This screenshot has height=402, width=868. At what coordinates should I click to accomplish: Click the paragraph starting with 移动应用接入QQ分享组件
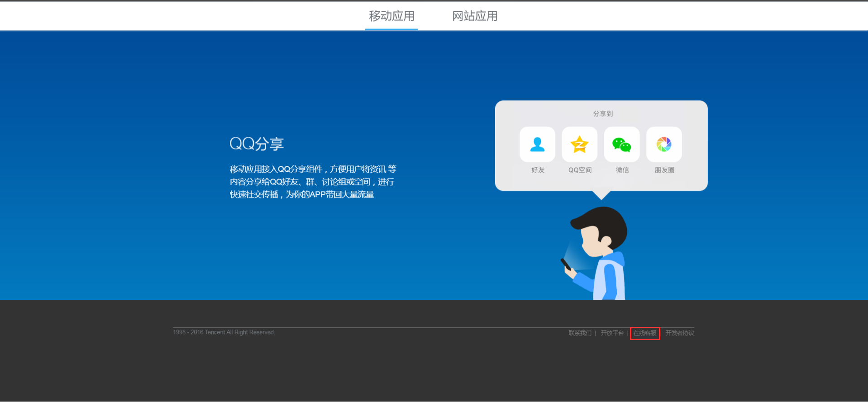313,182
